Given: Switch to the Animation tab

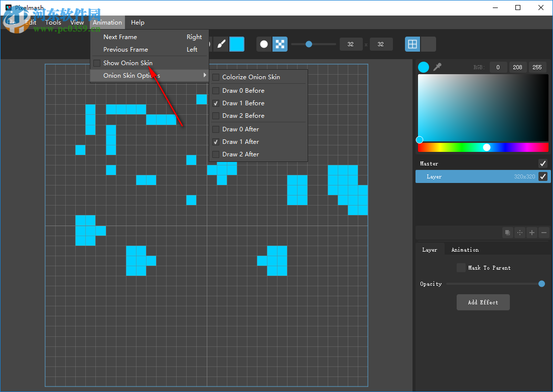Looking at the screenshot, I should (465, 249).
